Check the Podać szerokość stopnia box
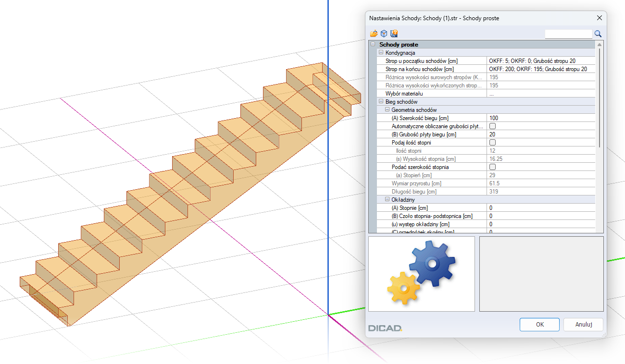625x364 pixels. click(492, 167)
